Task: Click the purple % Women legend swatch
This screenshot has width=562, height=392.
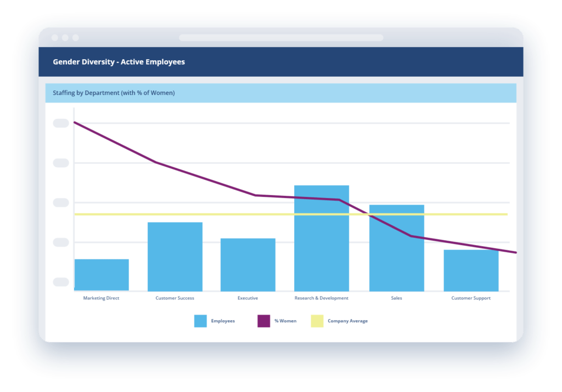Action: (x=264, y=321)
